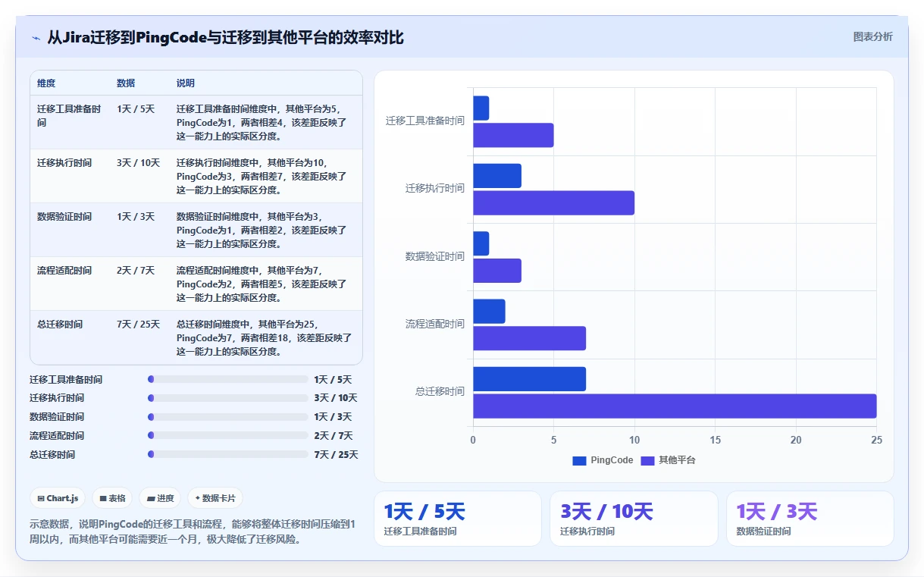Click 其他平台 bar for 总迁移时间
The image size is (924, 577).
click(x=675, y=406)
